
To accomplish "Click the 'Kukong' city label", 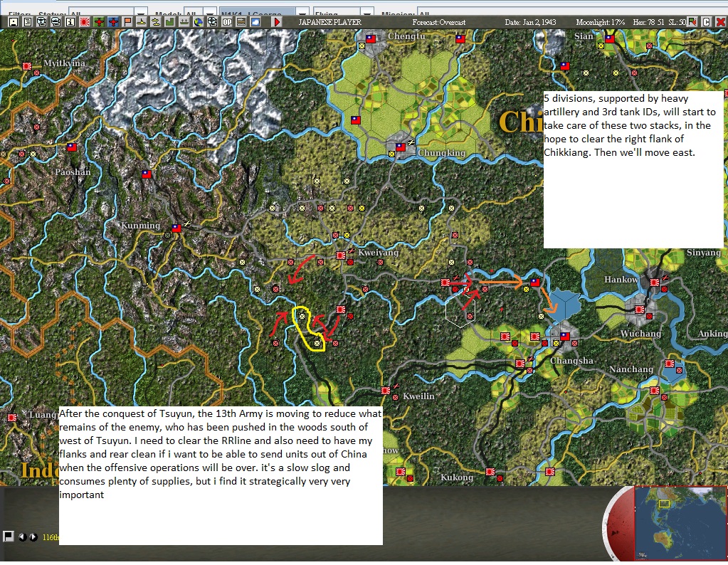I will [457, 477].
